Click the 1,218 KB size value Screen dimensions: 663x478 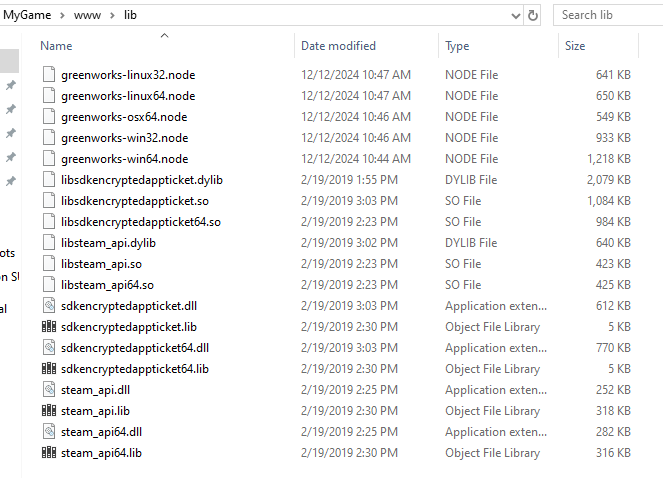(609, 159)
